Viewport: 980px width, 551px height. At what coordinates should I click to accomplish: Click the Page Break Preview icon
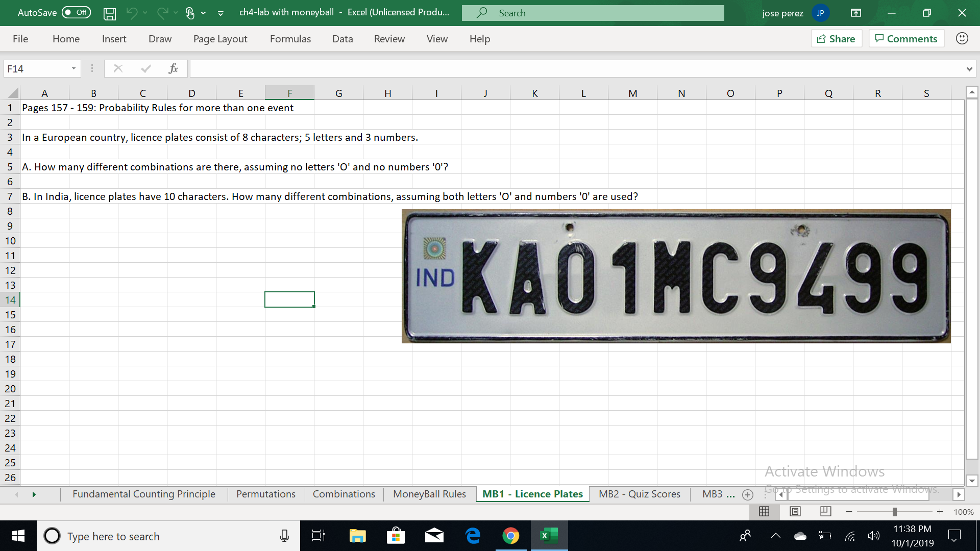click(x=825, y=511)
